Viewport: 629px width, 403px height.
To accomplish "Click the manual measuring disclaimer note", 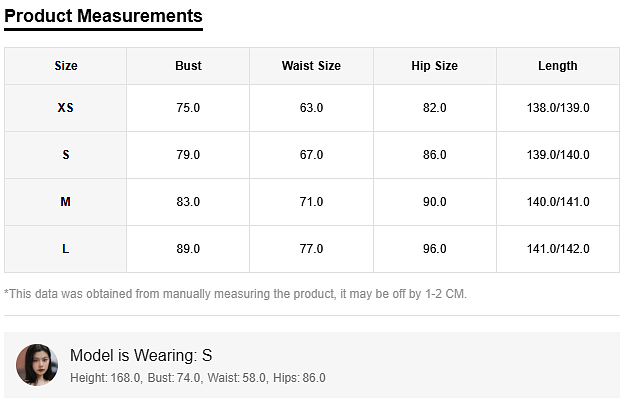I will pos(236,294).
